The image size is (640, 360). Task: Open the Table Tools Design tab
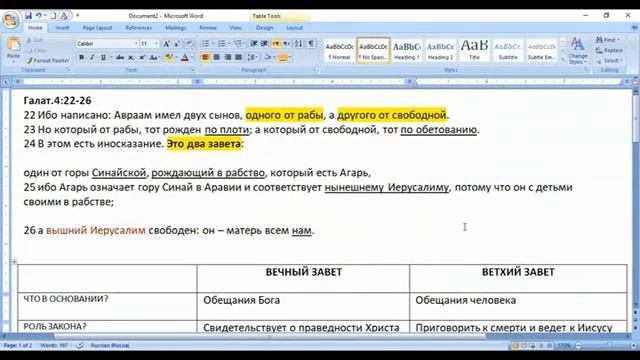coord(264,28)
